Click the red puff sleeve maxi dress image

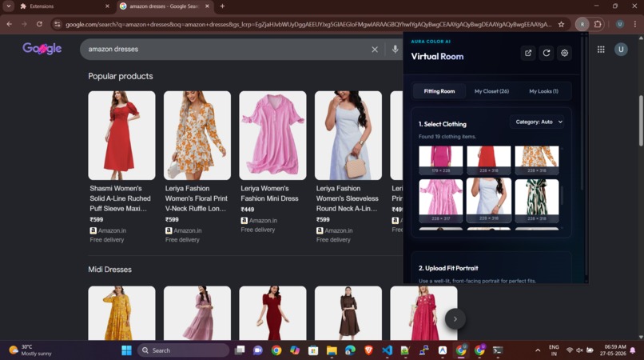pyautogui.click(x=121, y=135)
